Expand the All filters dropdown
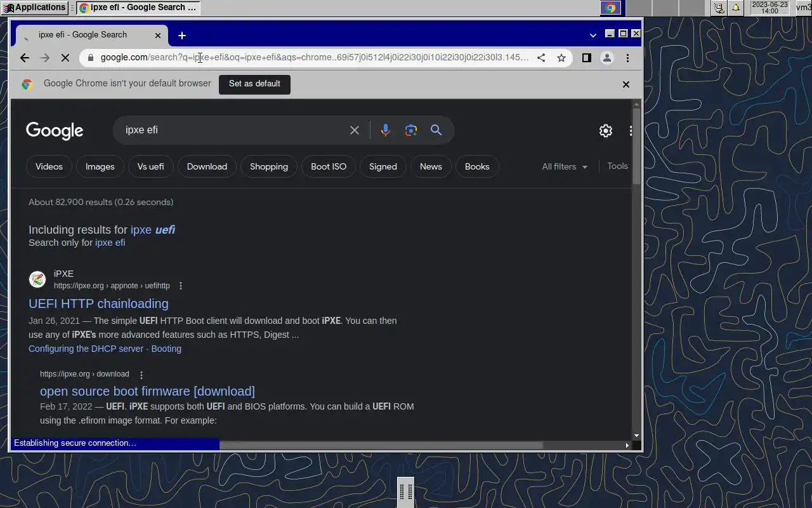The image size is (812, 508). (565, 166)
